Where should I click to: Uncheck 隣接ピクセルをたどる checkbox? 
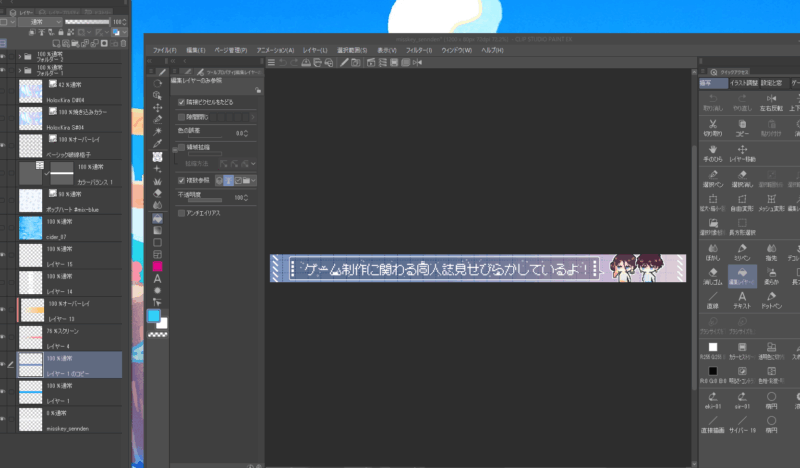tap(180, 102)
